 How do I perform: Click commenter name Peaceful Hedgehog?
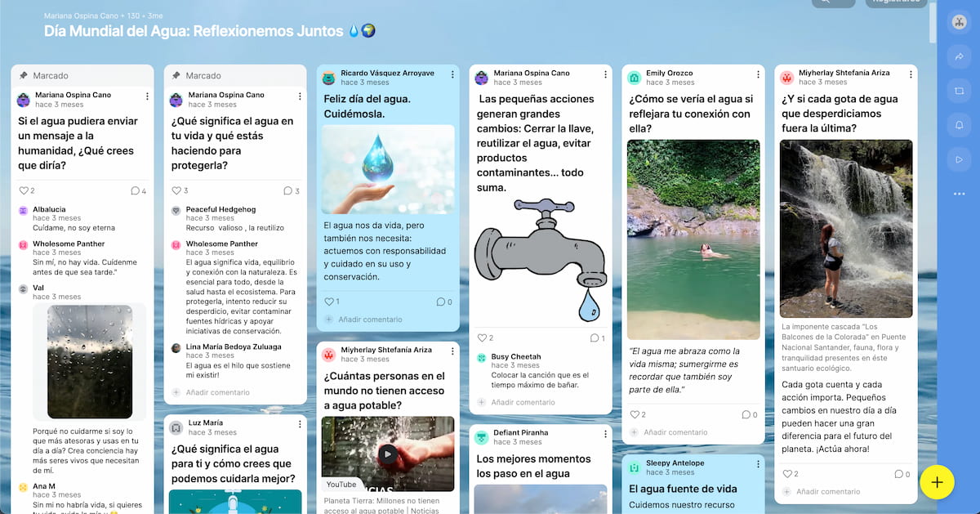(x=220, y=210)
